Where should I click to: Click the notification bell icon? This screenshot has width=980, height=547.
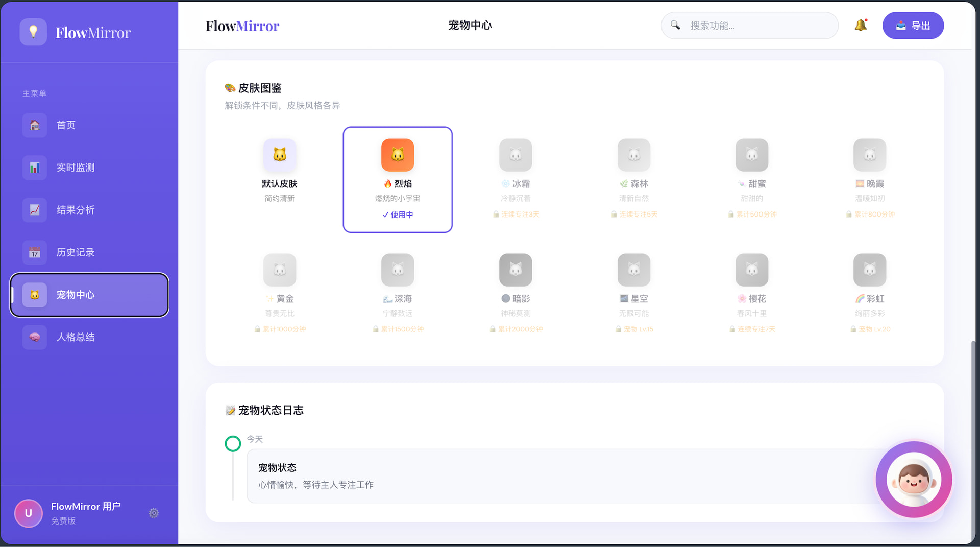(861, 26)
